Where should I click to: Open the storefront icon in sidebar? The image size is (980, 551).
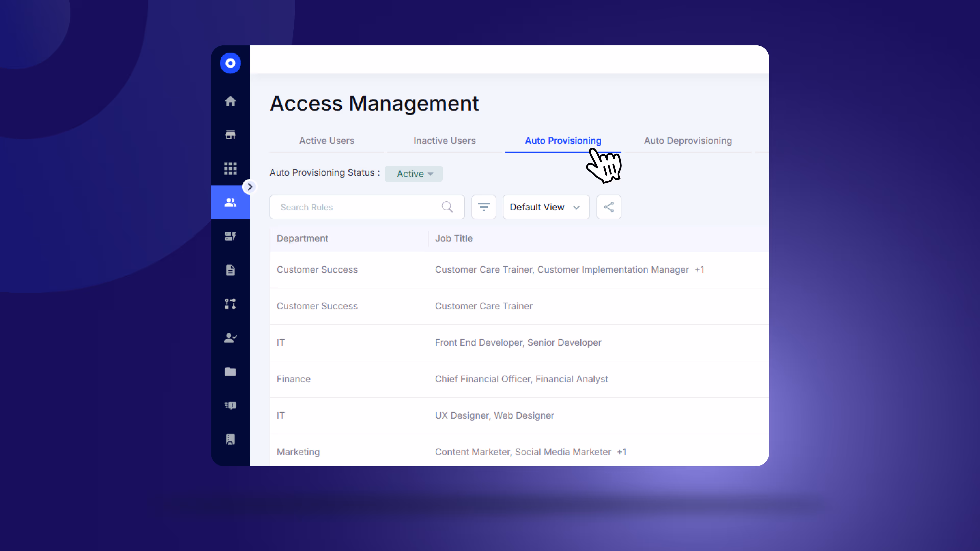[x=230, y=135]
